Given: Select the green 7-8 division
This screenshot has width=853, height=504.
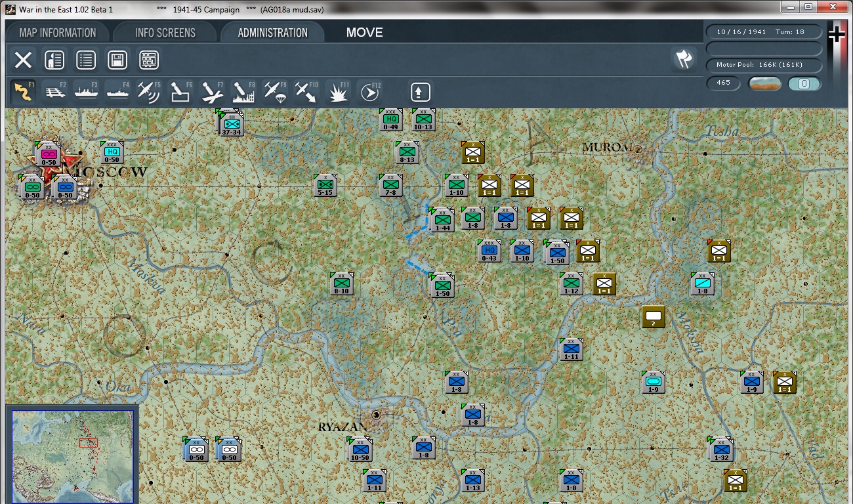Looking at the screenshot, I should [391, 186].
